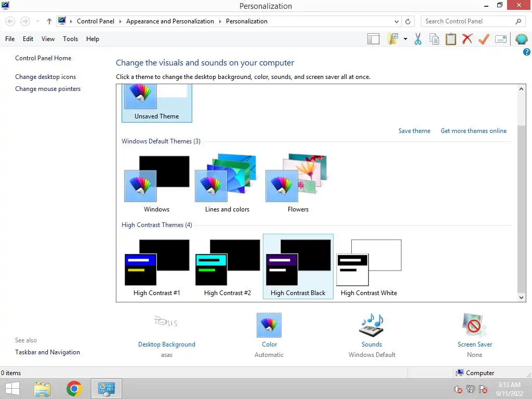The width and height of the screenshot is (532, 399).
Task: Click the muted volume tray icon
Action: (x=458, y=389)
